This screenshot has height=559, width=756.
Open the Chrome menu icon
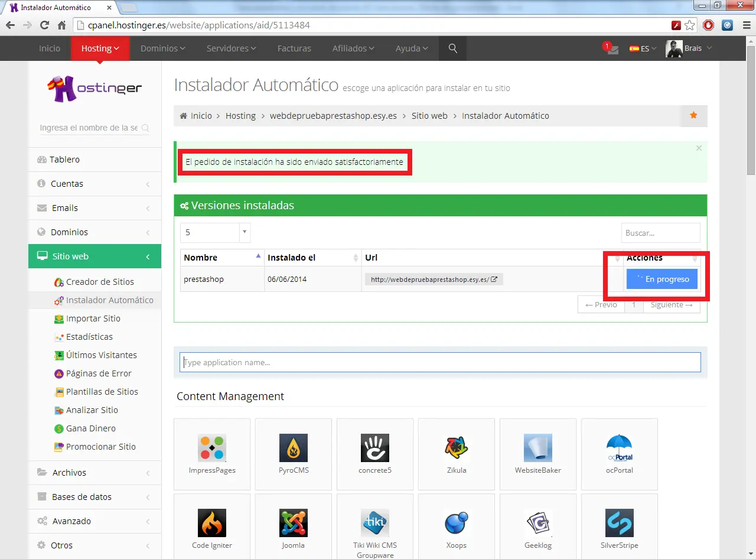pos(745,25)
